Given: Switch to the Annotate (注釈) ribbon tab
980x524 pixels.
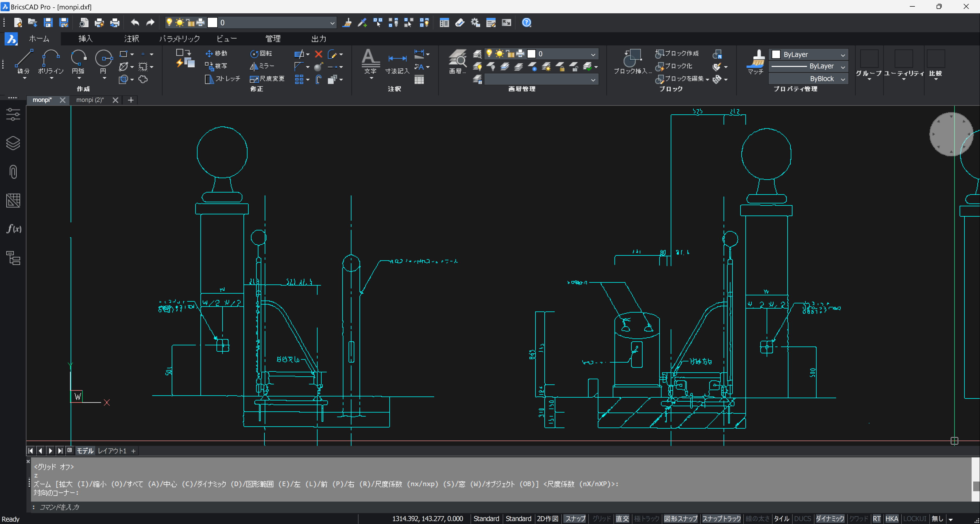Looking at the screenshot, I should (x=131, y=39).
